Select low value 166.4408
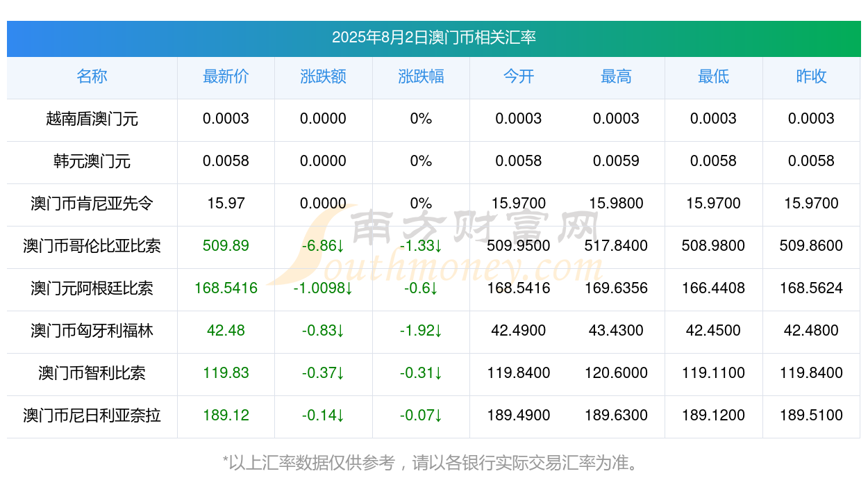868x485 pixels. [x=714, y=288]
